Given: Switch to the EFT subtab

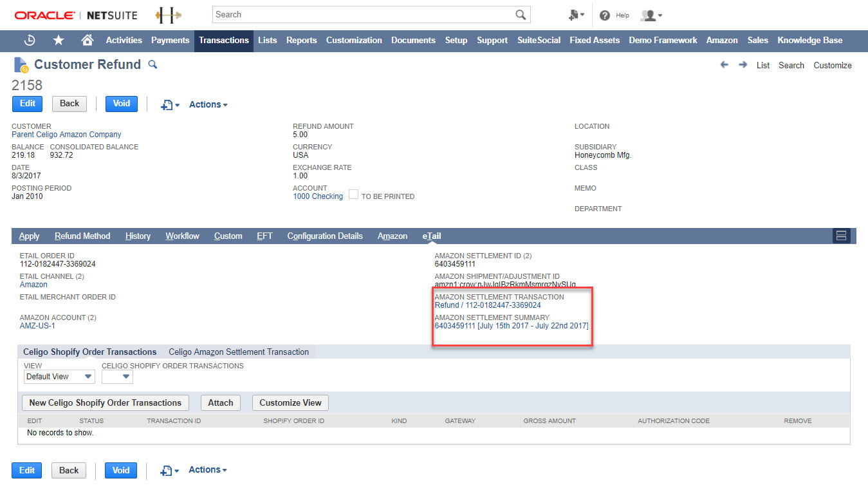Looking at the screenshot, I should click(x=264, y=236).
